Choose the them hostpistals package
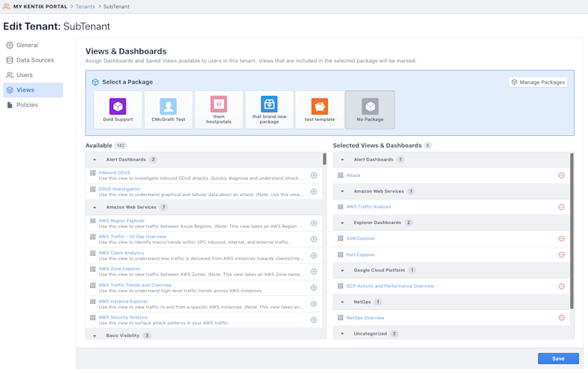 218,109
